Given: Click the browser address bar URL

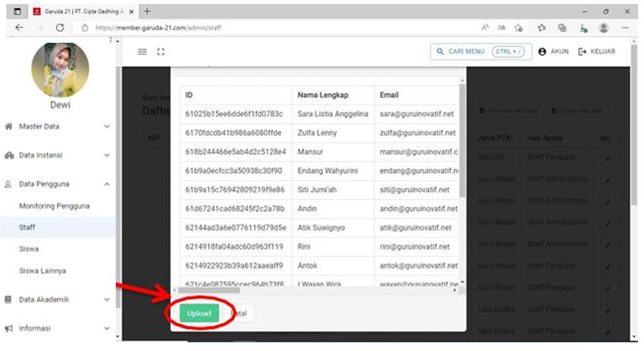Looking at the screenshot, I should (158, 28).
